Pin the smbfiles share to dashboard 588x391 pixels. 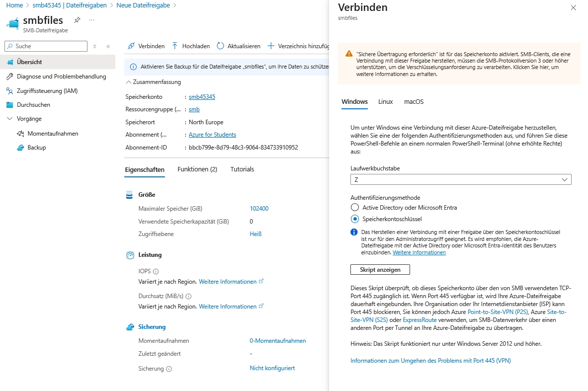coord(77,20)
